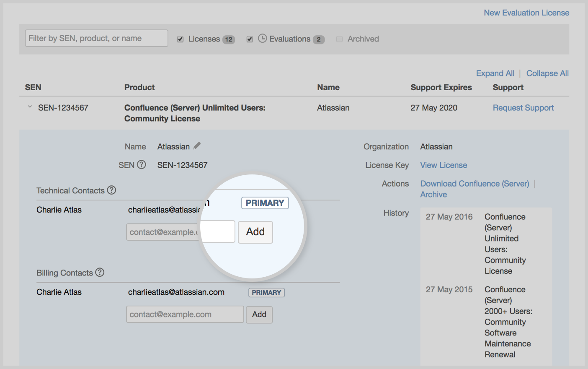
Task: Click the Technical Contacts email input field
Action: pos(181,232)
